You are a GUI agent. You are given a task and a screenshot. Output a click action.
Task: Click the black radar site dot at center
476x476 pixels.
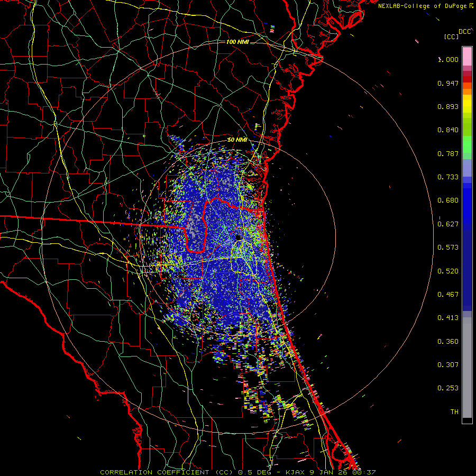238,237
